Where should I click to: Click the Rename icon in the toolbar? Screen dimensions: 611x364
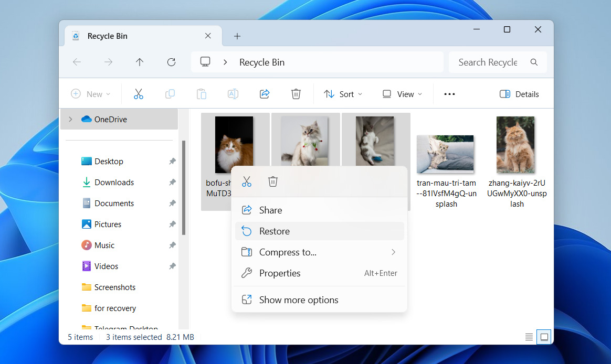pyautogui.click(x=233, y=94)
